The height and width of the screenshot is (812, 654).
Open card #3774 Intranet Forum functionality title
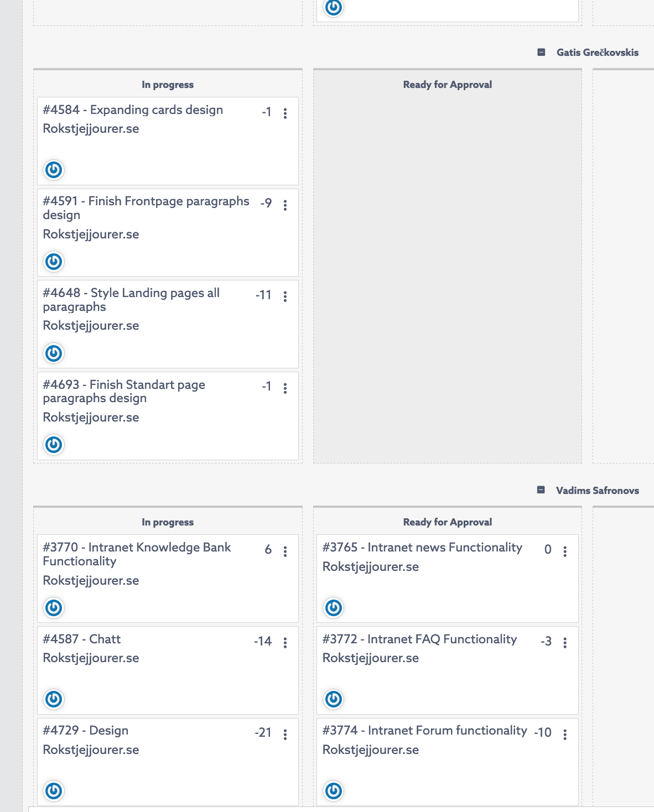424,731
